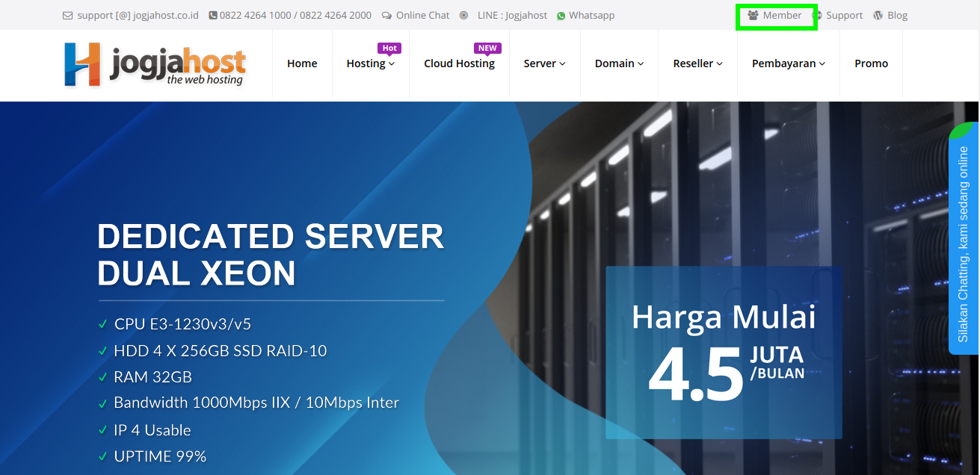The height and width of the screenshot is (475, 980).
Task: Open the Cloud Hosting menu item
Action: pos(459,64)
